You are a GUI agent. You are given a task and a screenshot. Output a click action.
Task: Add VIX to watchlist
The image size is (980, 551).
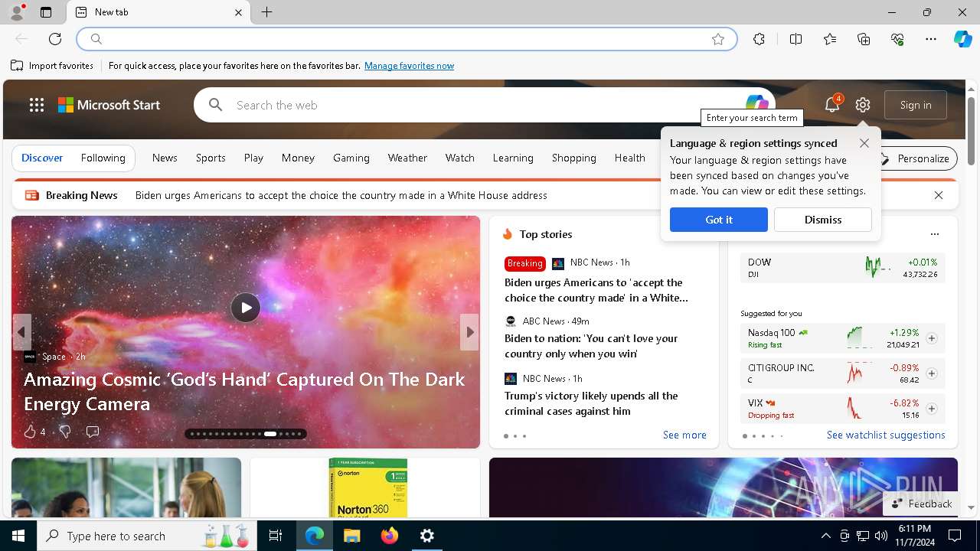(932, 409)
